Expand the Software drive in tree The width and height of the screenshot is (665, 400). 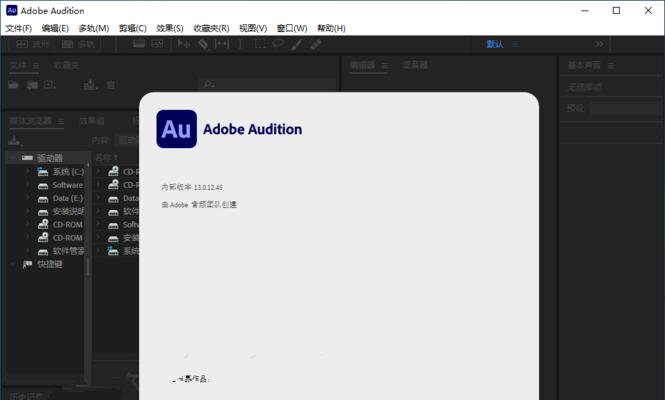[x=28, y=185]
